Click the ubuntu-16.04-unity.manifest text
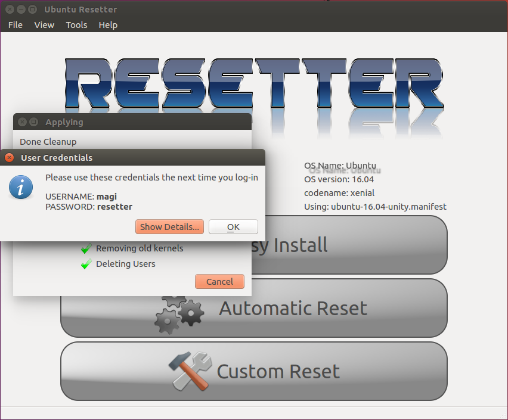Viewport: 508px width, 420px height. [x=388, y=207]
